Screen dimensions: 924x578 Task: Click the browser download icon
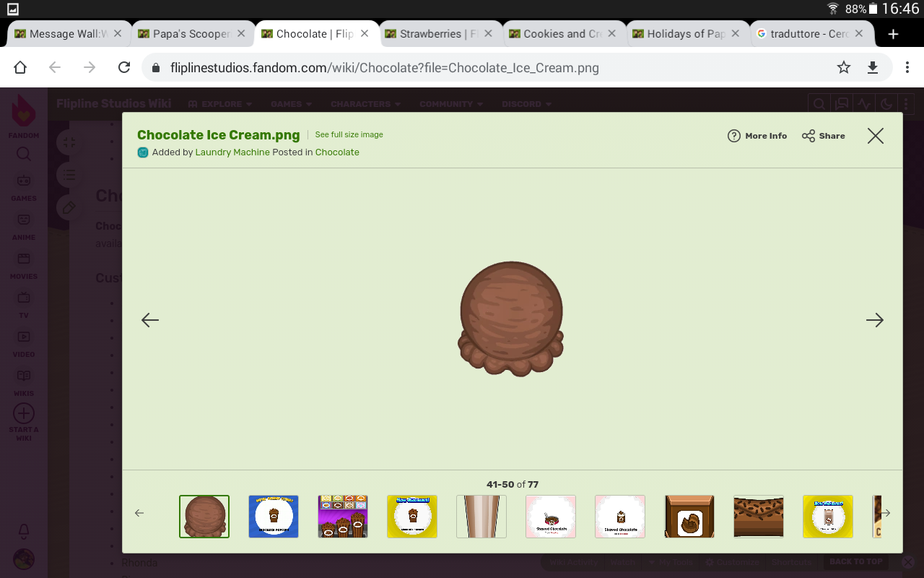873,67
